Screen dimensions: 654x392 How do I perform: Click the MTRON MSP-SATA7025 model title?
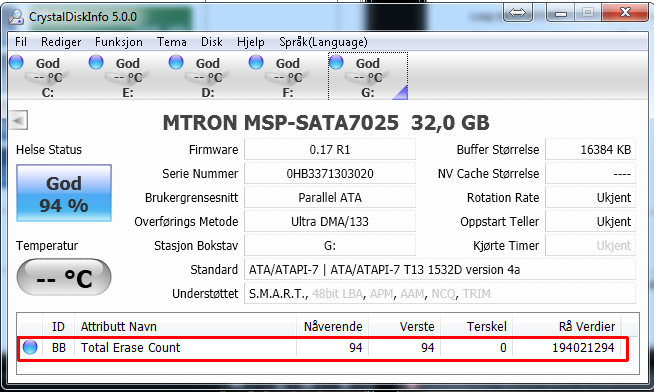pyautogui.click(x=326, y=123)
